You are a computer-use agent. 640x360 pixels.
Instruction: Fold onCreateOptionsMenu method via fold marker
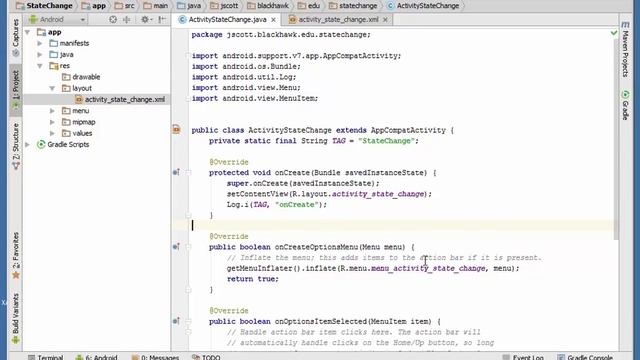click(188, 247)
